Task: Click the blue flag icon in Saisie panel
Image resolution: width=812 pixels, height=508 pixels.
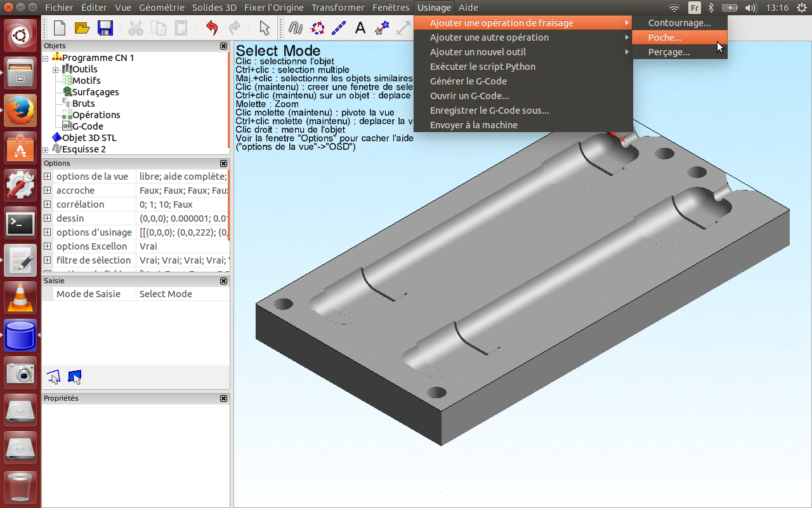Action: (74, 377)
